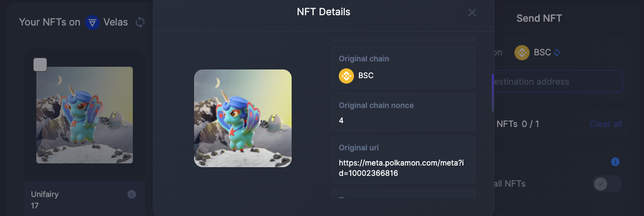The height and width of the screenshot is (216, 644).
Task: Click the Original uri polkamon link text
Action: click(x=401, y=168)
